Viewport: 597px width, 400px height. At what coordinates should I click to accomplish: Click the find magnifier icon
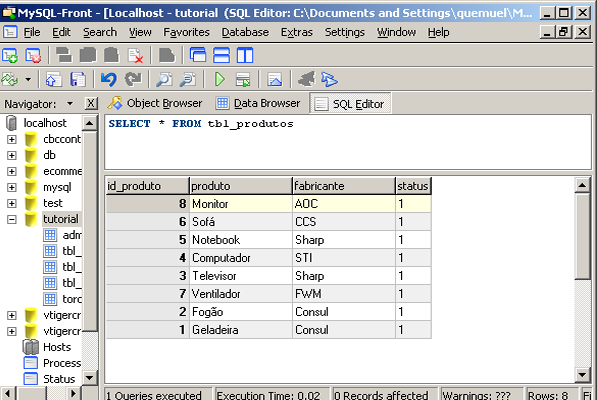tap(164, 80)
